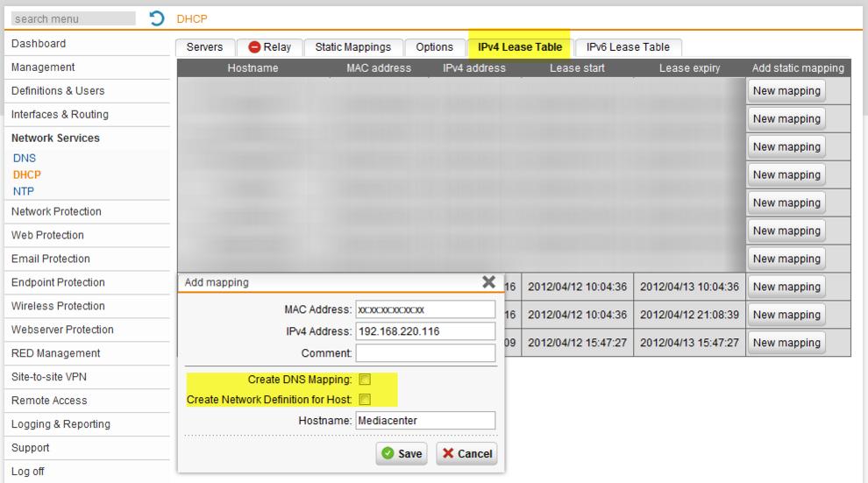Click the IPv4 Address field 192.168.220.116
Screen dimensions: 868x483
425,331
